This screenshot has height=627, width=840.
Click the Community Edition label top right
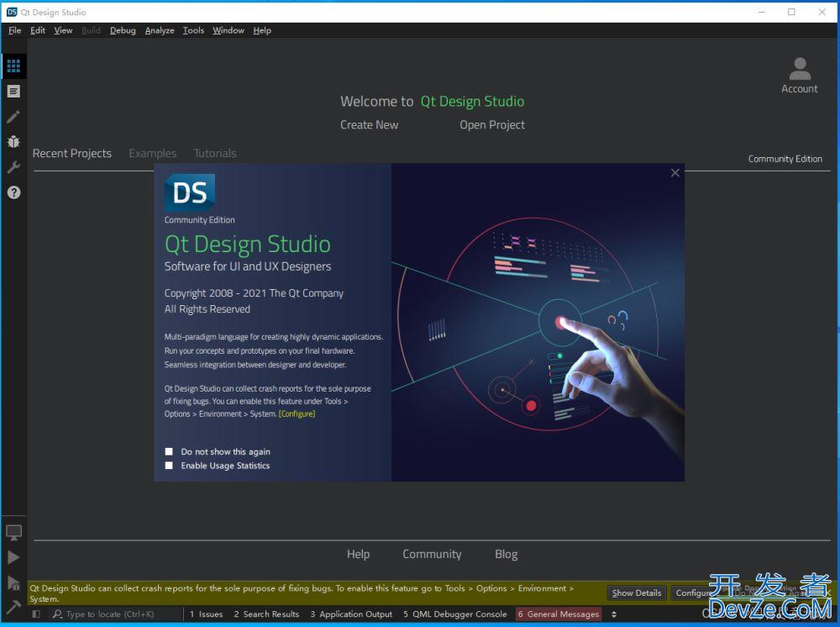coord(785,159)
